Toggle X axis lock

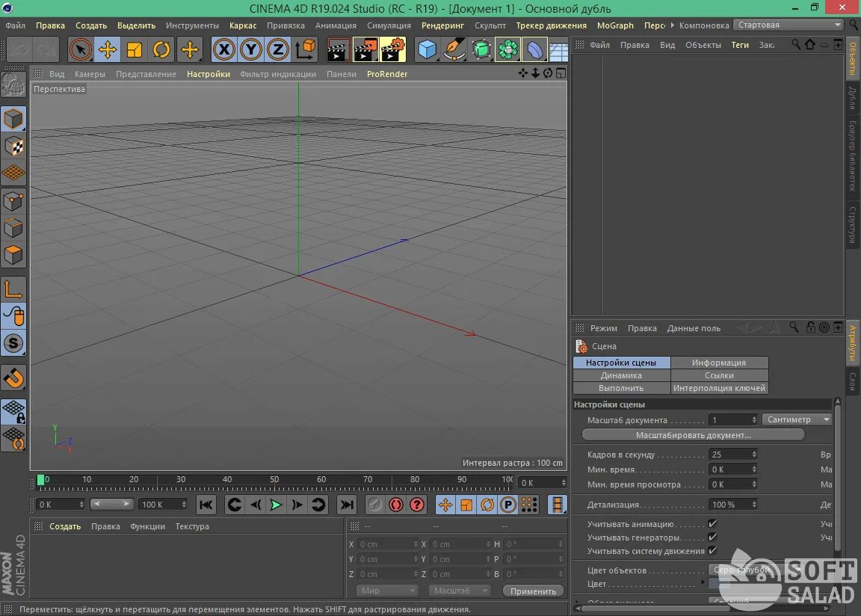(x=224, y=50)
